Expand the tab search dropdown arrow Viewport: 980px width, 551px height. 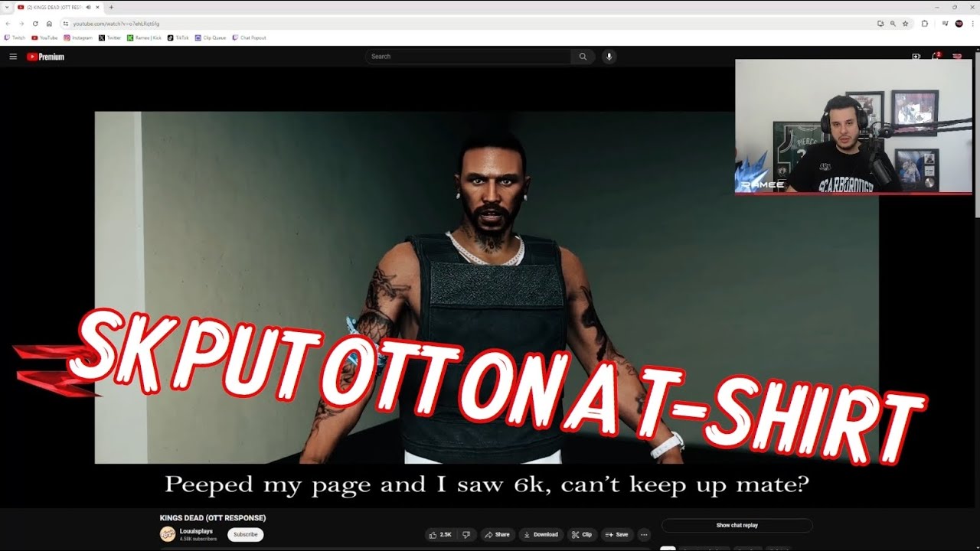(6, 7)
